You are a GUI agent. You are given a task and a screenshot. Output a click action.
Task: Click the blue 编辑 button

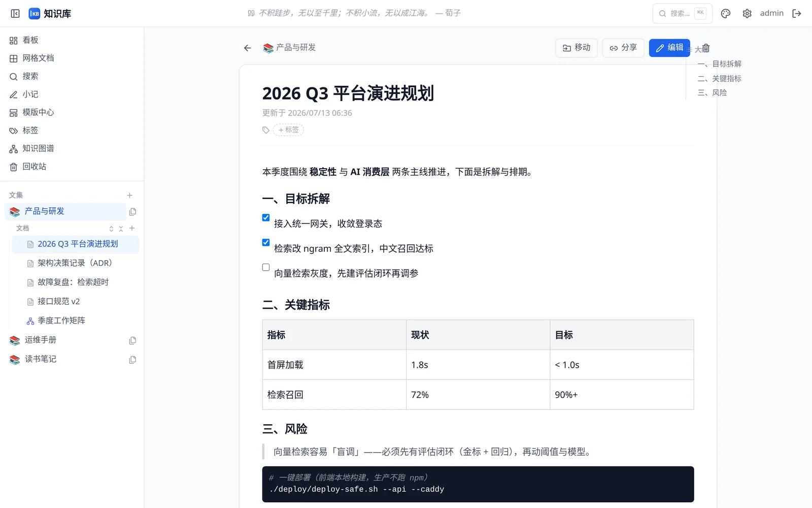(669, 48)
